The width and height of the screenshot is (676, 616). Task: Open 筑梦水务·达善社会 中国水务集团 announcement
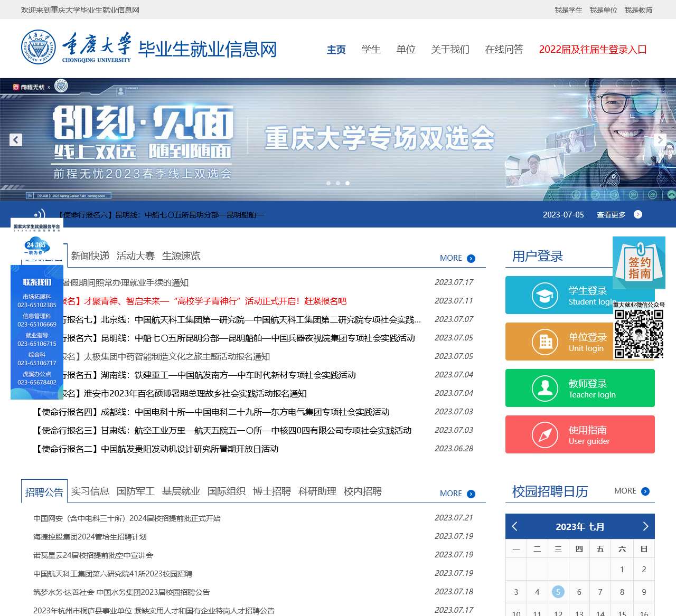click(x=121, y=592)
